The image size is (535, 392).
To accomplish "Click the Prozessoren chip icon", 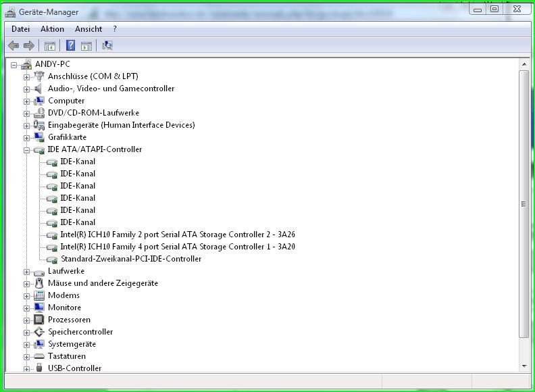I will (x=39, y=320).
